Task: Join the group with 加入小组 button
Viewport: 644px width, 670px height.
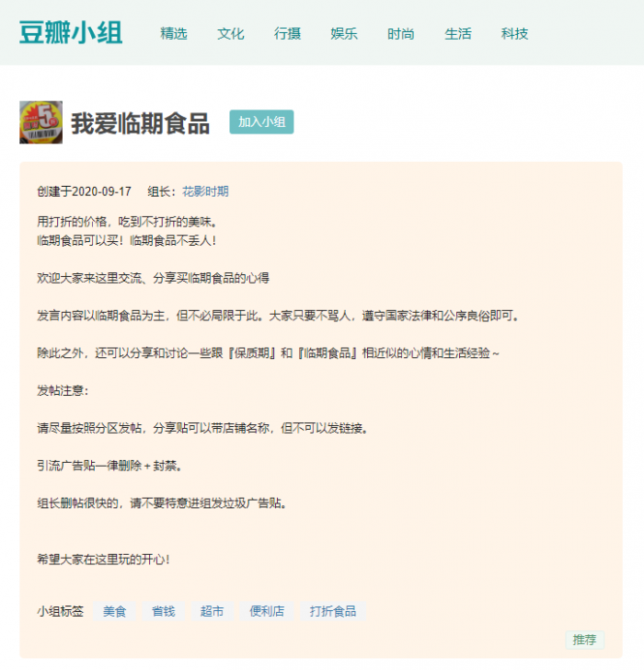Action: coord(261,121)
